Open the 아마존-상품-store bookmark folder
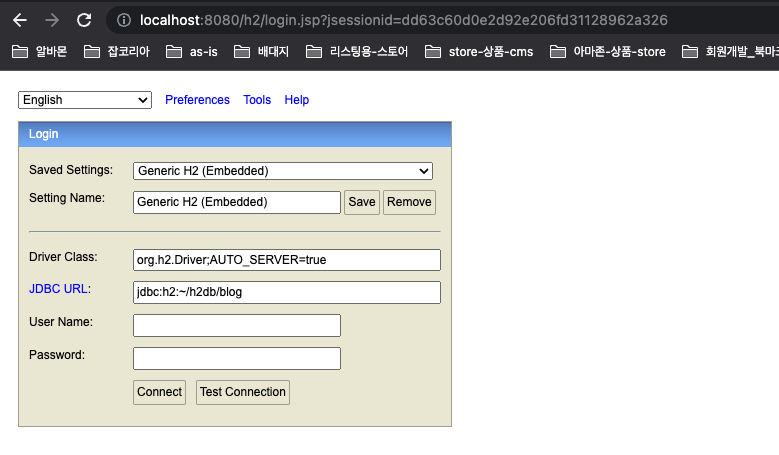The image size is (779, 455). point(608,52)
